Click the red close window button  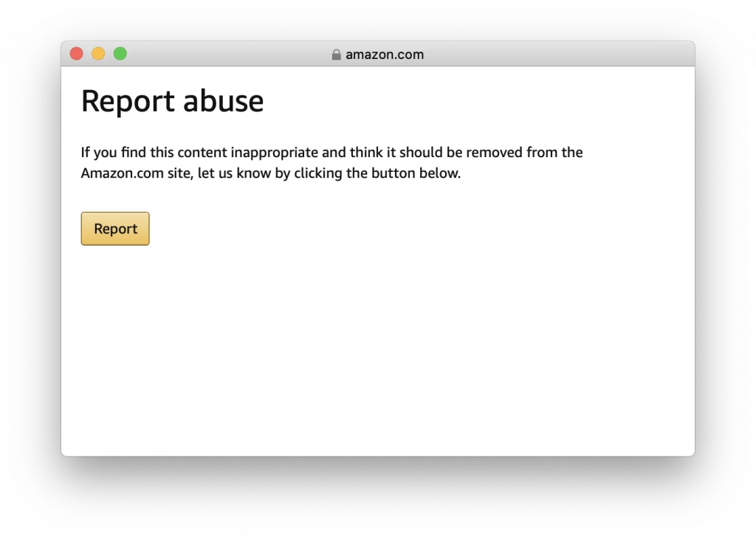[x=76, y=53]
